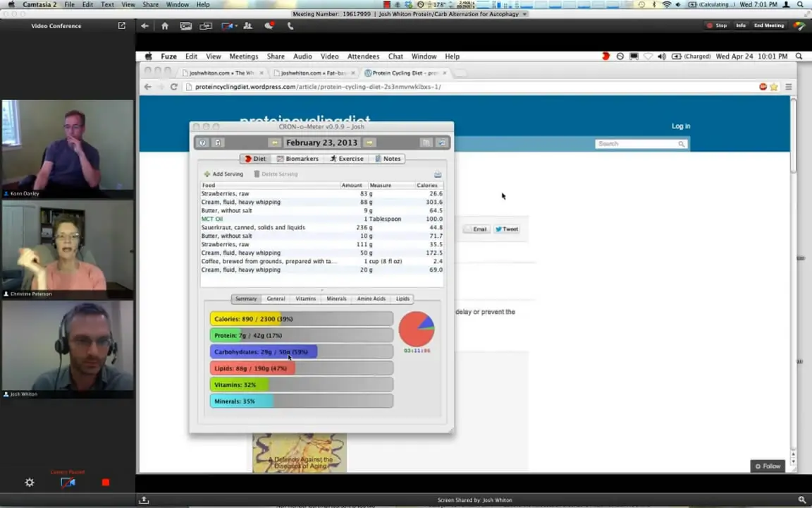The height and width of the screenshot is (508, 812).
Task: Click the macronutrient pie chart
Action: (x=417, y=329)
